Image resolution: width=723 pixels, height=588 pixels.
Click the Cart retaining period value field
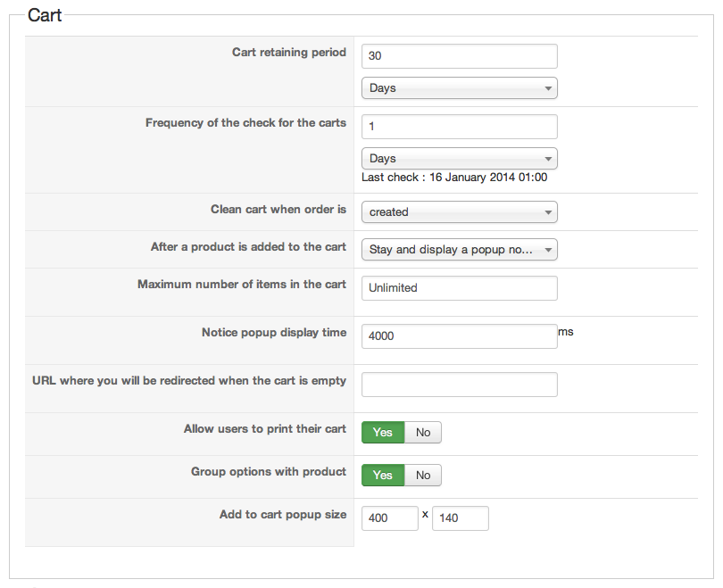(x=459, y=56)
